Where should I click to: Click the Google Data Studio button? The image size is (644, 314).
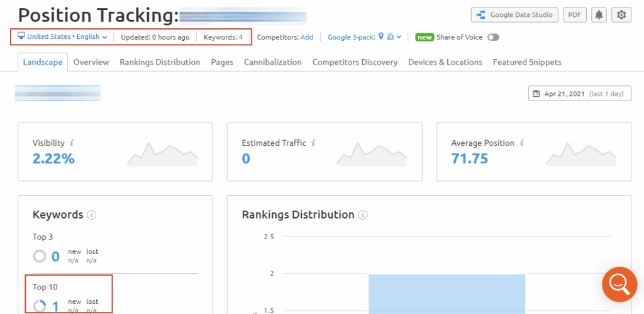514,15
